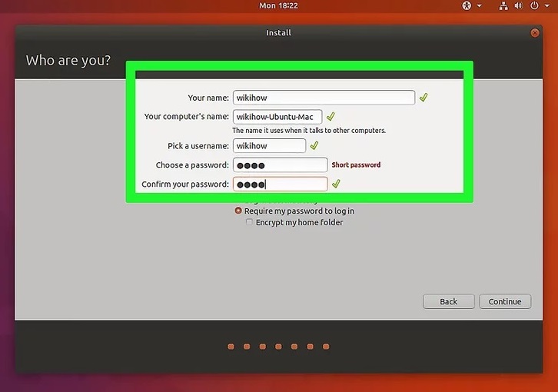Close the Install window
This screenshot has height=392, width=558.
coord(534,33)
